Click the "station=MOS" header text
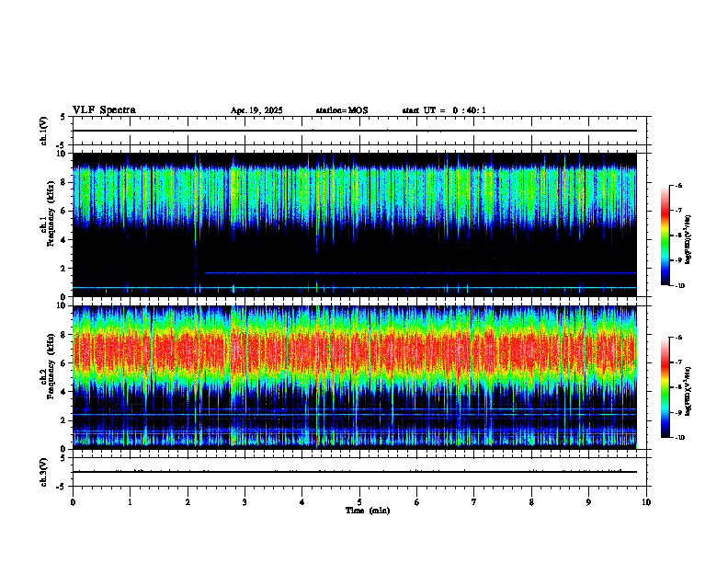 [x=342, y=110]
